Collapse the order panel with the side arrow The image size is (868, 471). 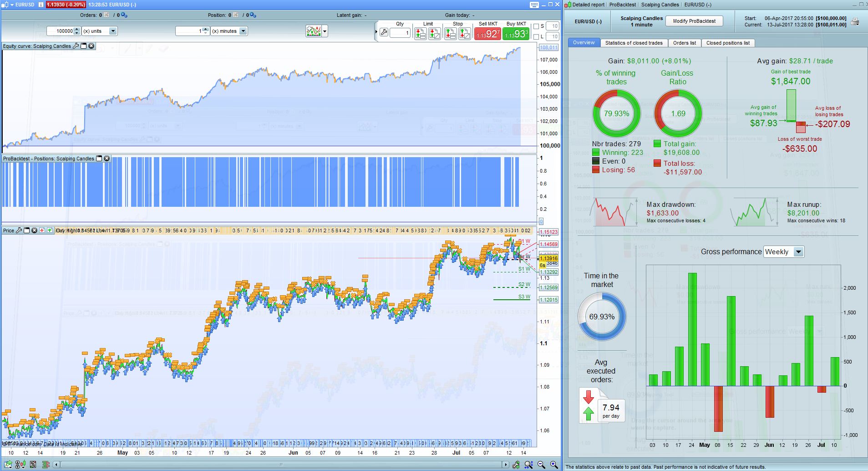click(x=376, y=32)
